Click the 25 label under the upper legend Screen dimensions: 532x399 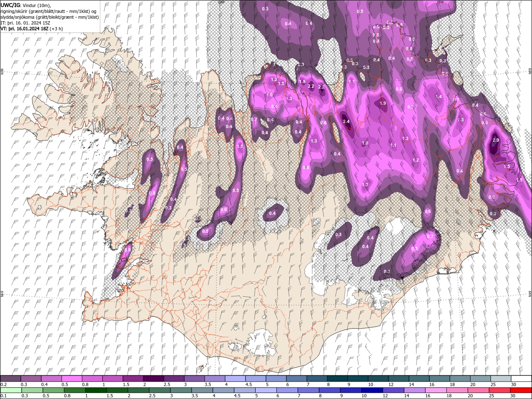pyautogui.click(x=493, y=384)
